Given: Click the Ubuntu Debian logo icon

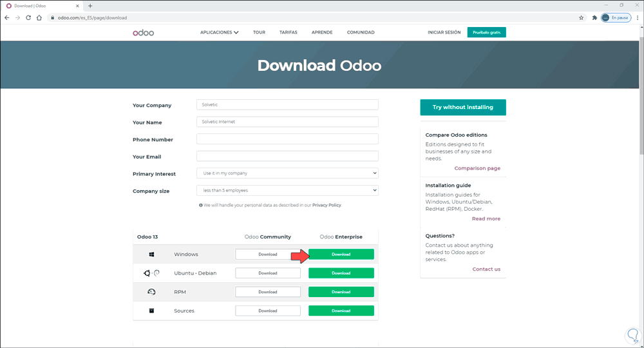Looking at the screenshot, I should point(151,273).
